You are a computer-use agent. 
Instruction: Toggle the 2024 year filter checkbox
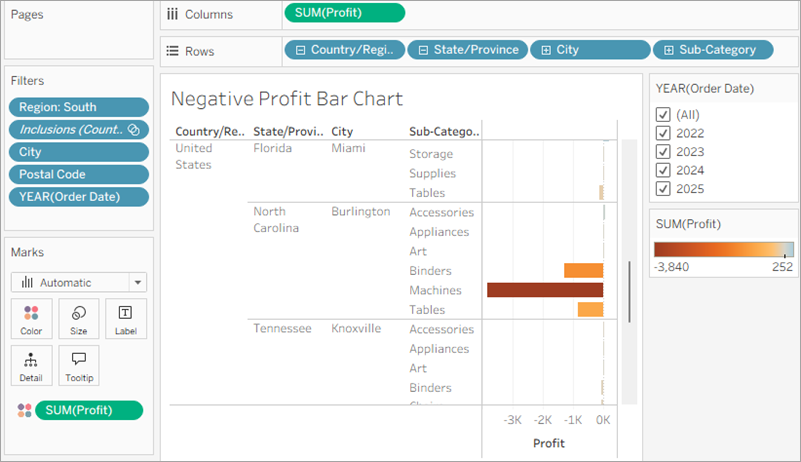[663, 170]
